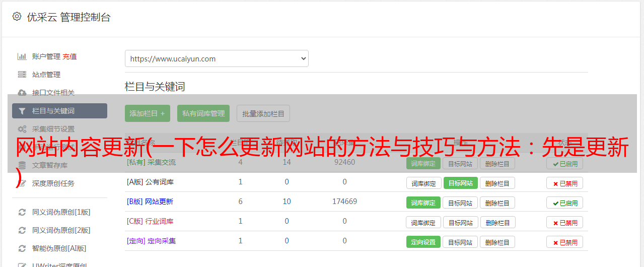Open 文章暂存库 in the sidebar

[x=50, y=165]
